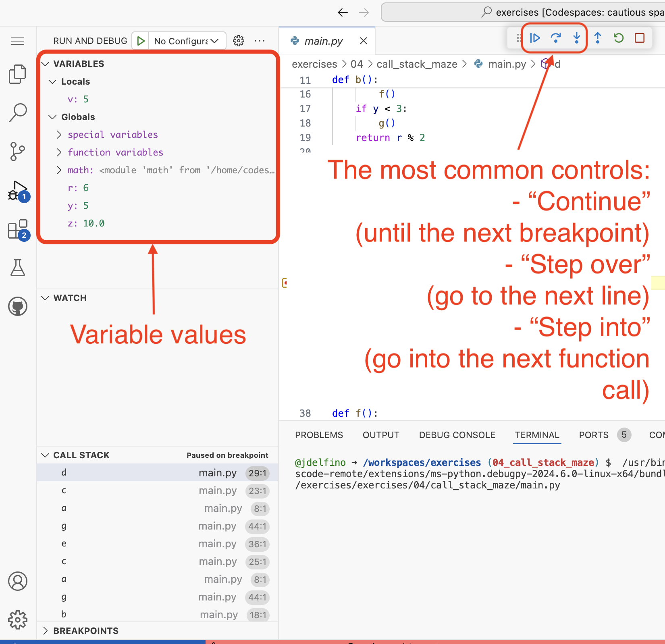Click the Step Out debug button
The height and width of the screenshot is (644, 665).
pyautogui.click(x=598, y=38)
